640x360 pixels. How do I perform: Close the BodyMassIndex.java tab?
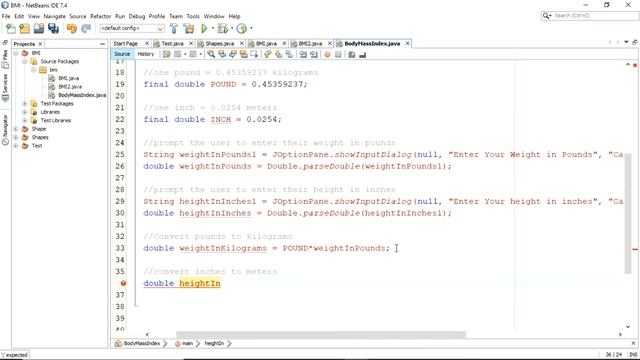coord(407,44)
